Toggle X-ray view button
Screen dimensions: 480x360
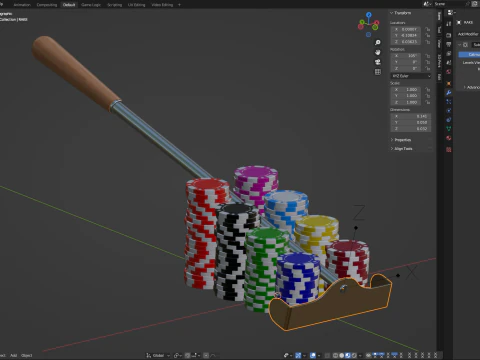pos(327,355)
